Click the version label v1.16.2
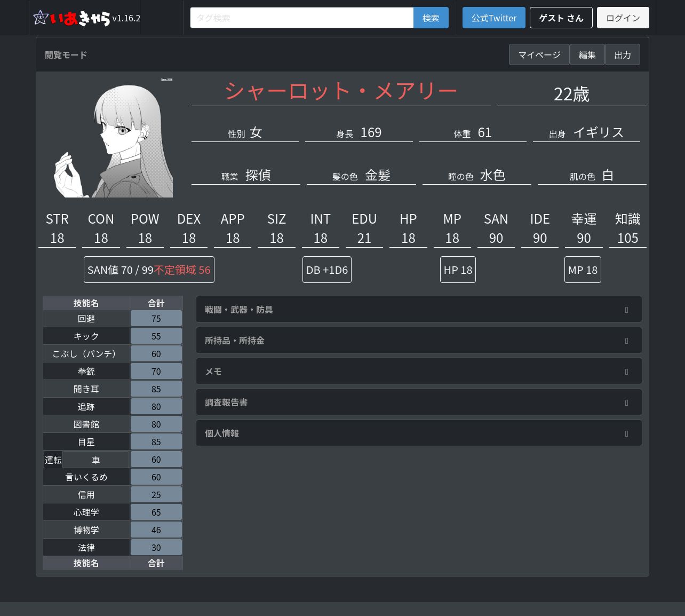Viewport: 685px width, 616px height. click(126, 18)
